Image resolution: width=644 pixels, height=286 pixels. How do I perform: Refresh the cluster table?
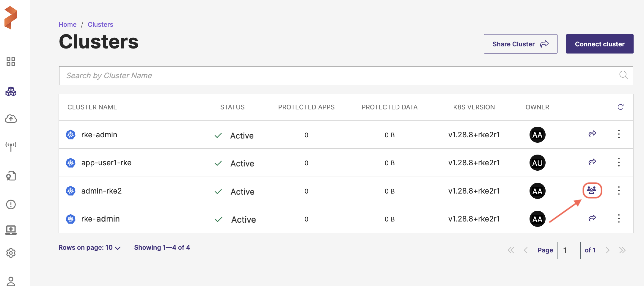(x=620, y=107)
